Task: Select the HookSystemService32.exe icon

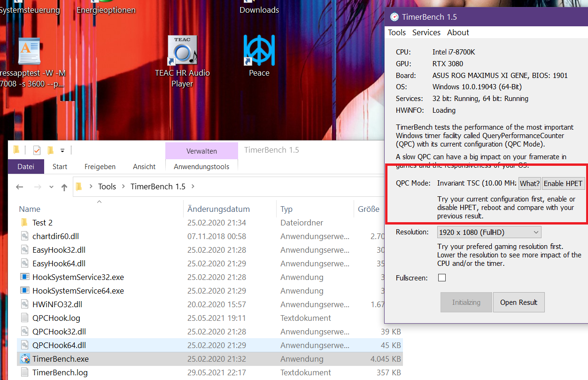Action: (25, 277)
